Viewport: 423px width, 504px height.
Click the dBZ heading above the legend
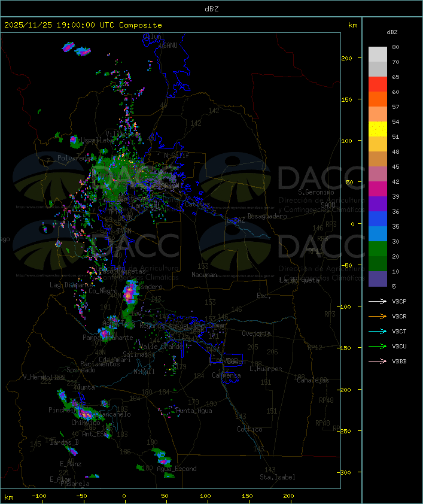click(x=392, y=32)
